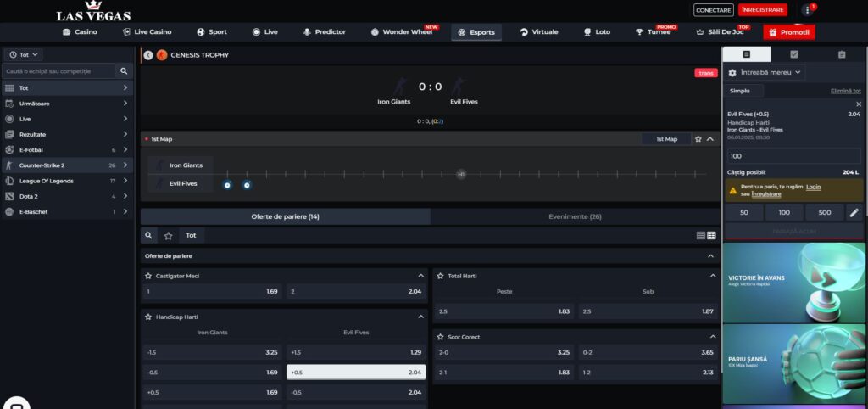Image resolution: width=868 pixels, height=409 pixels.
Task: Switch to list layout view icon
Action: point(701,236)
